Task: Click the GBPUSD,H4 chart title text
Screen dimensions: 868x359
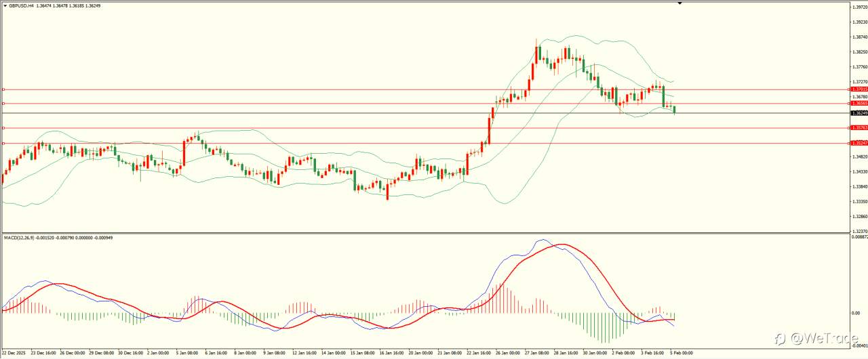Action: [22, 5]
